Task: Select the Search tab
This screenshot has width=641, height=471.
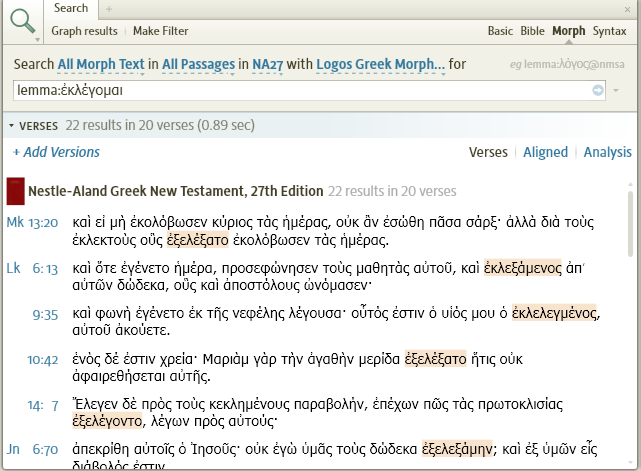Action: click(71, 8)
